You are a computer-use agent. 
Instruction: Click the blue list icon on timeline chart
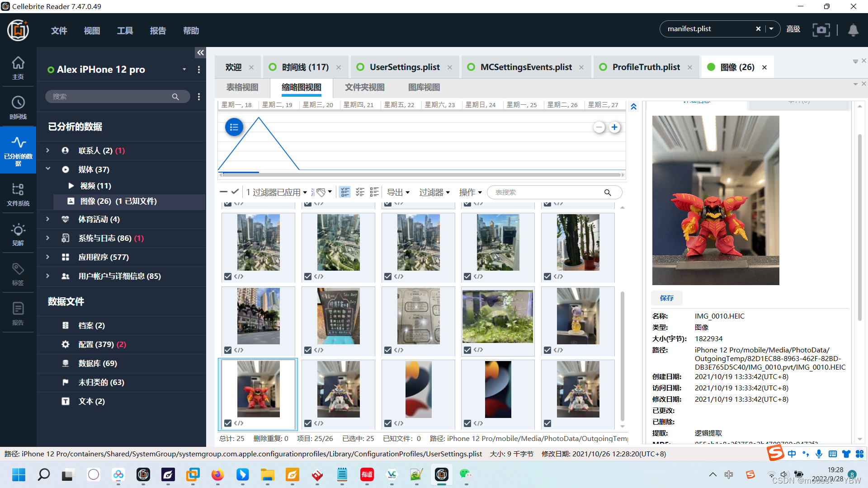click(x=234, y=127)
